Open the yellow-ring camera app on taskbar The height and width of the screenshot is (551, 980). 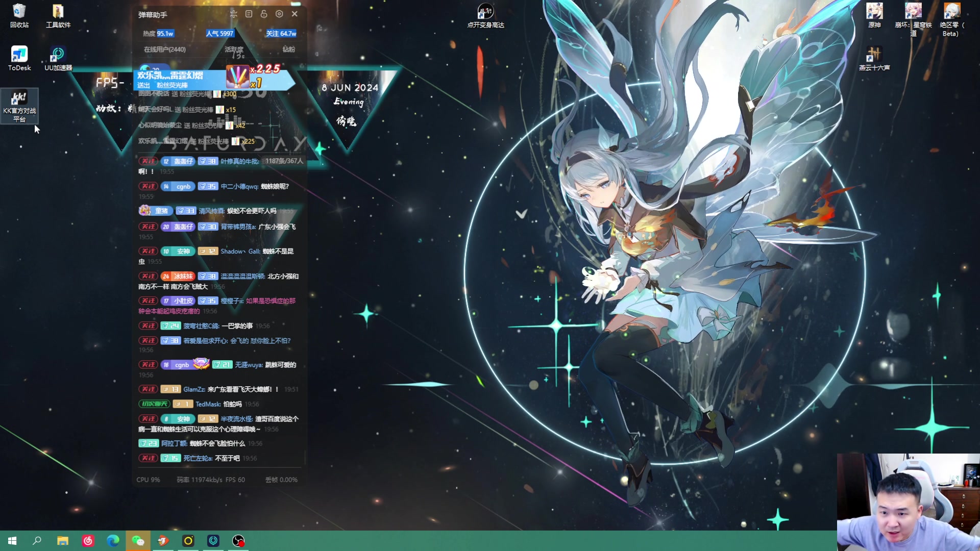[x=188, y=541]
